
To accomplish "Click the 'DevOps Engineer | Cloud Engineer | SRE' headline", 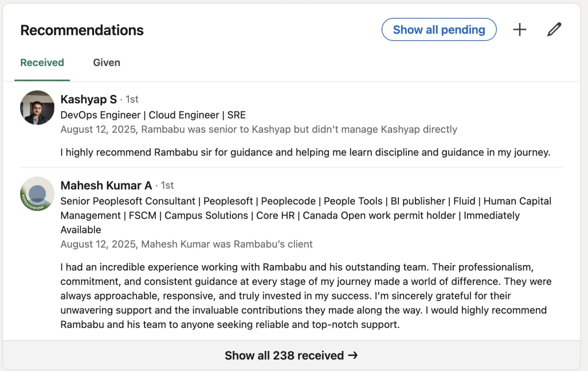I will tap(153, 115).
